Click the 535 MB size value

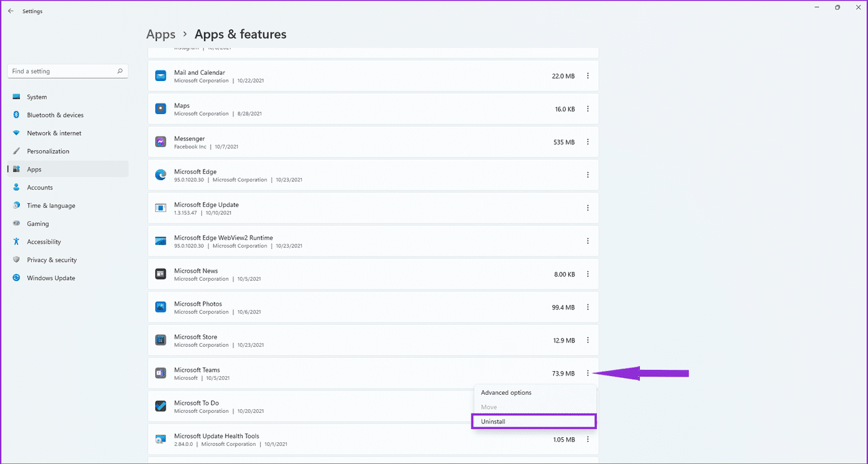pyautogui.click(x=564, y=142)
